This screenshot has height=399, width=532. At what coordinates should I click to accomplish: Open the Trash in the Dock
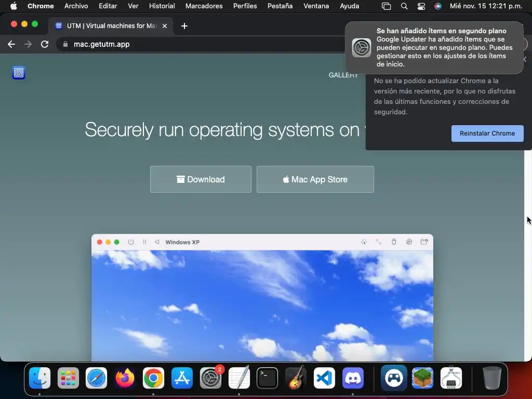click(492, 378)
